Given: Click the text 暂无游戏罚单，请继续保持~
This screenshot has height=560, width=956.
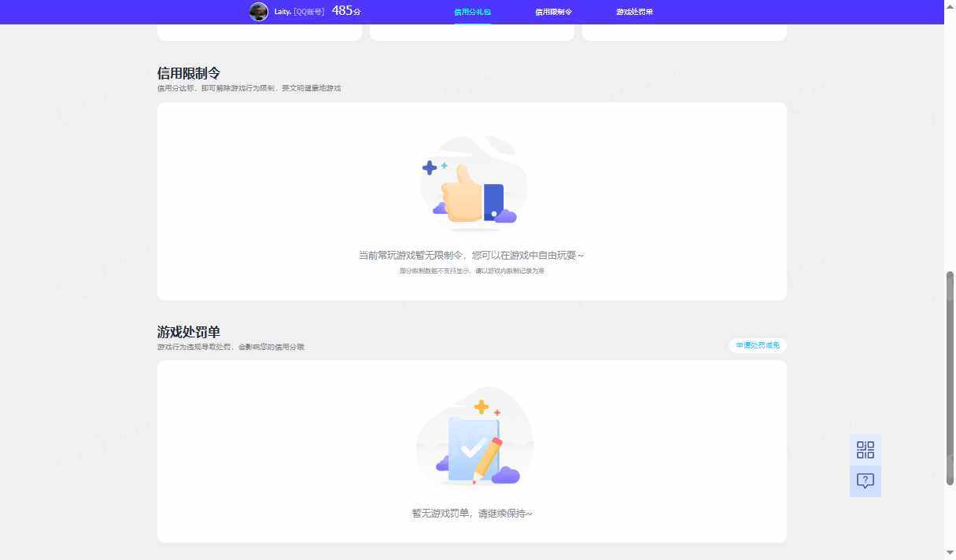Looking at the screenshot, I should pyautogui.click(x=472, y=514).
